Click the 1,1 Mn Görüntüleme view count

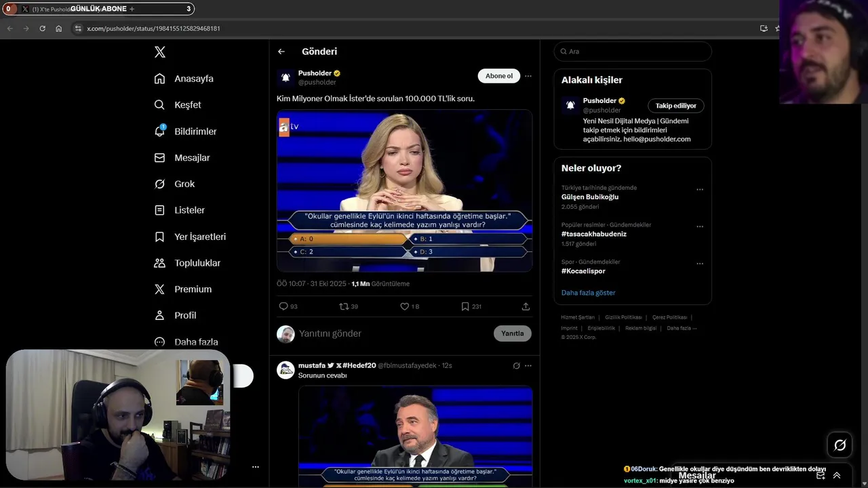(x=380, y=284)
